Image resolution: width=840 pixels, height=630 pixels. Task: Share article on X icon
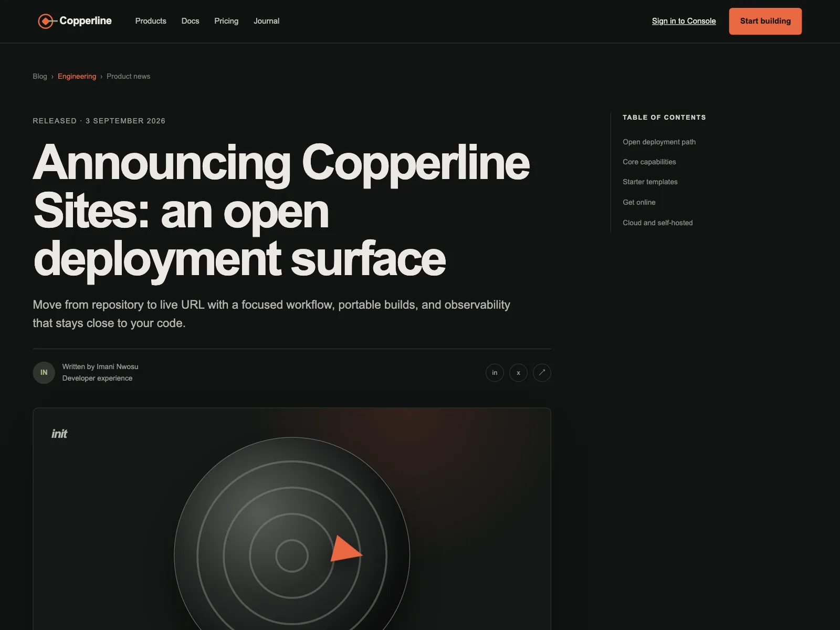(518, 373)
